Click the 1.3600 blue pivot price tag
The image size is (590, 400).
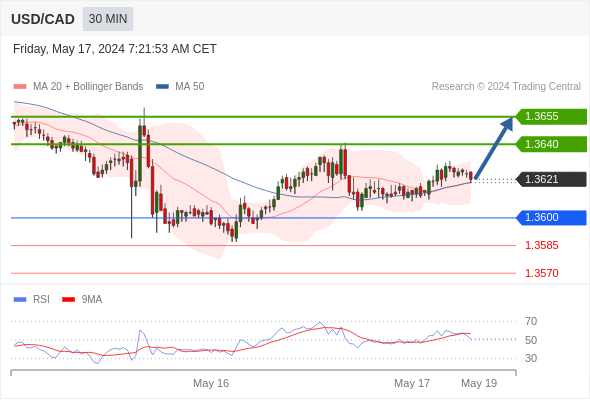(551, 217)
